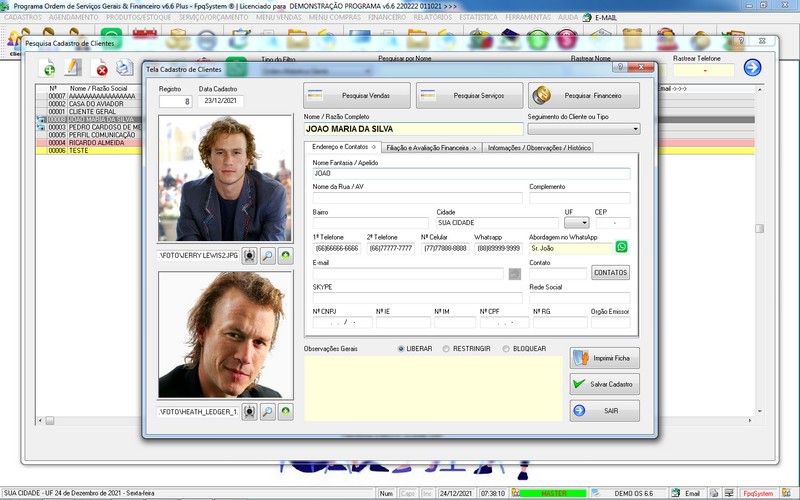Click the green WhatsApp icon in main toolbar
This screenshot has height=500, width=800.
coord(111,37)
